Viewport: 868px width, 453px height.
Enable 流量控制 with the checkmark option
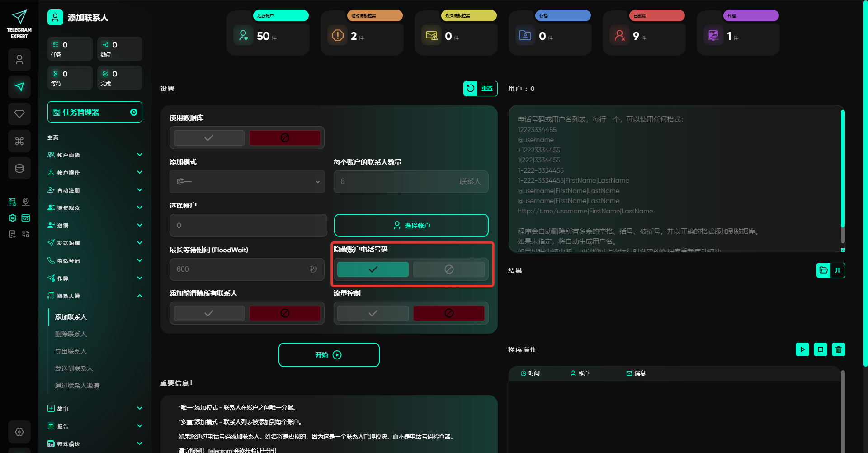pos(373,313)
